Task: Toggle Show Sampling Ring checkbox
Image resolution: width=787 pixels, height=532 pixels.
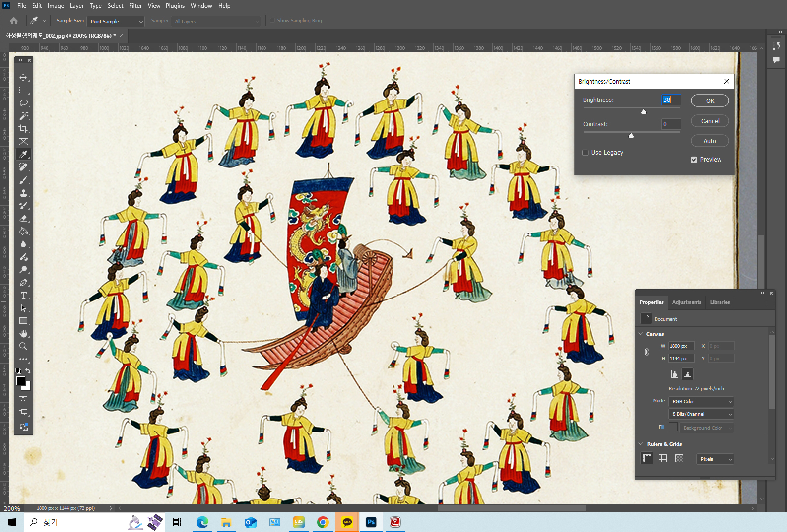Action: coord(272,21)
